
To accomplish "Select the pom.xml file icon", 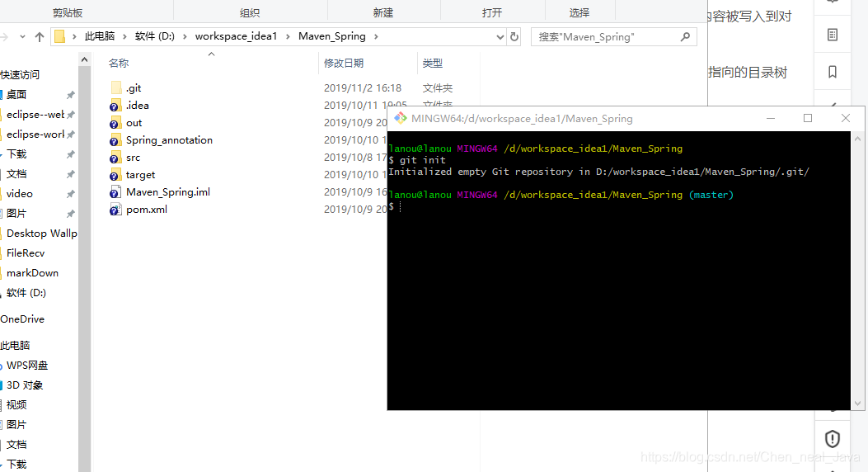I will [x=115, y=210].
